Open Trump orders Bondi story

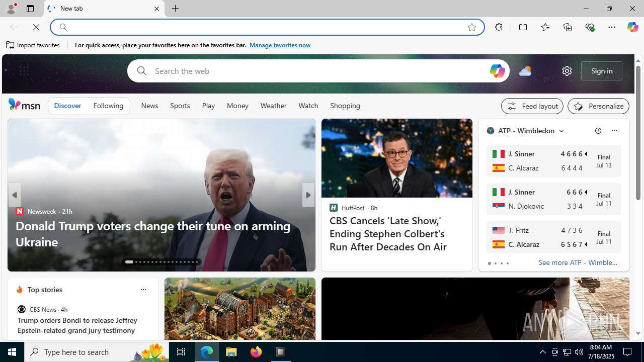77,325
